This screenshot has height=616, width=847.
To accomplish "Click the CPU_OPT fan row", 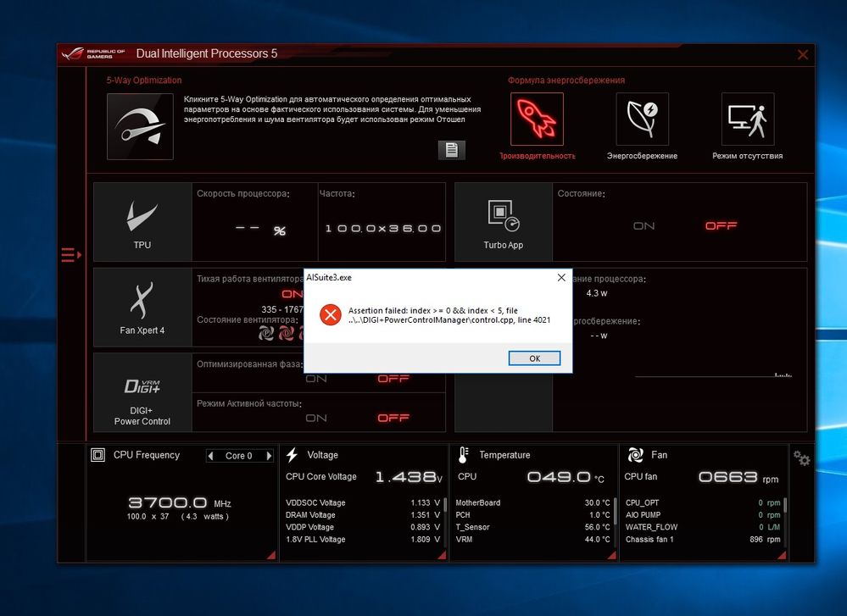I will click(703, 502).
